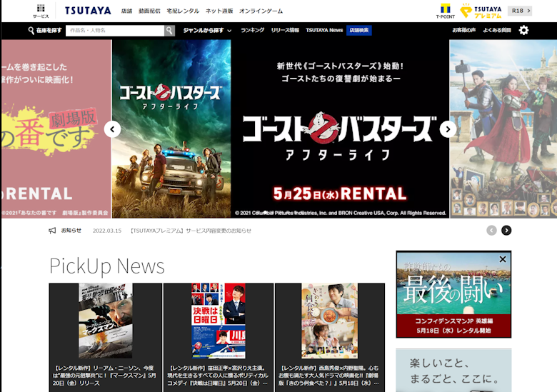
Task: Open the settings gear icon
Action: point(523,30)
